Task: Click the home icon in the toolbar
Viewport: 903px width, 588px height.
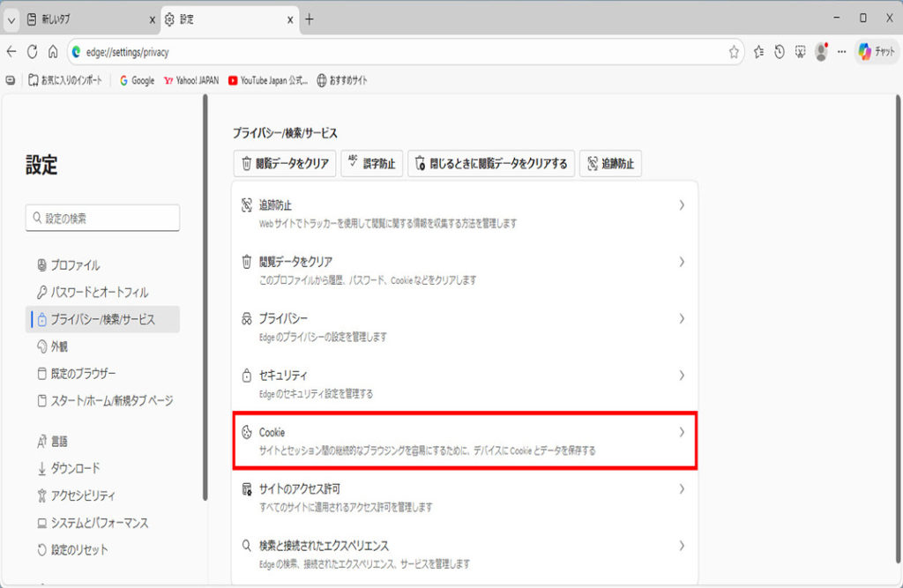Action: coord(53,52)
